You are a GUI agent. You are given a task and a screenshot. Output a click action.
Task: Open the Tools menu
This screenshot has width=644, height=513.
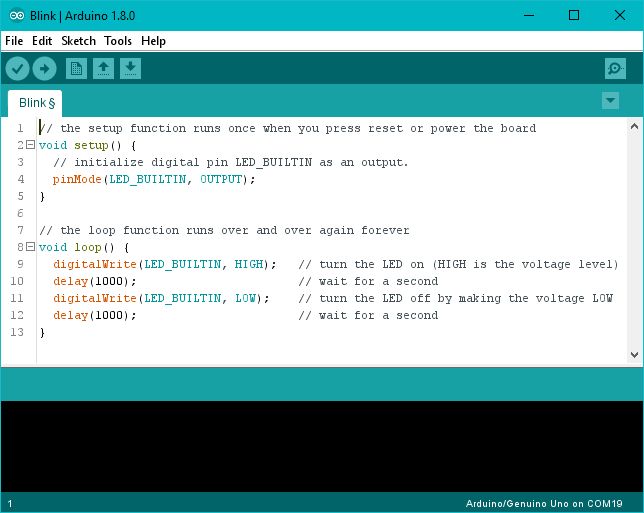point(118,41)
